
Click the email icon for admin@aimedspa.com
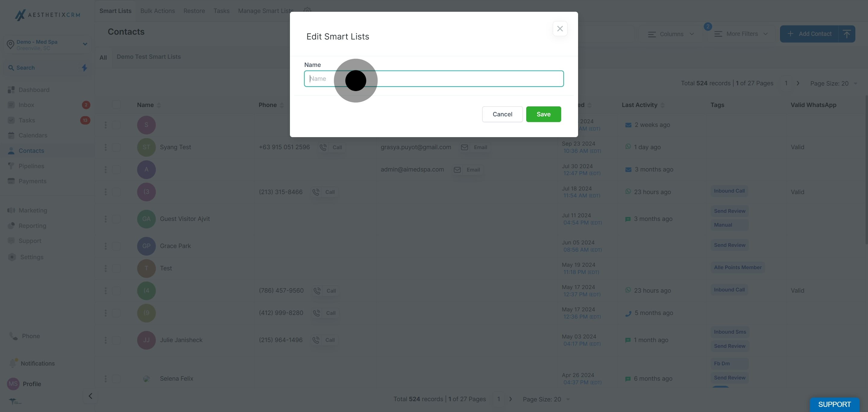click(x=457, y=170)
